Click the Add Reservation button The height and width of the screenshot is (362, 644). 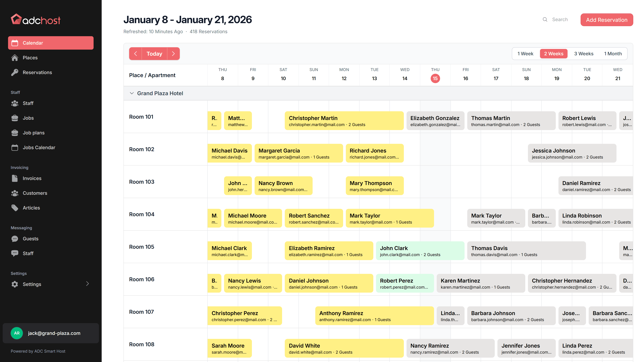point(607,20)
